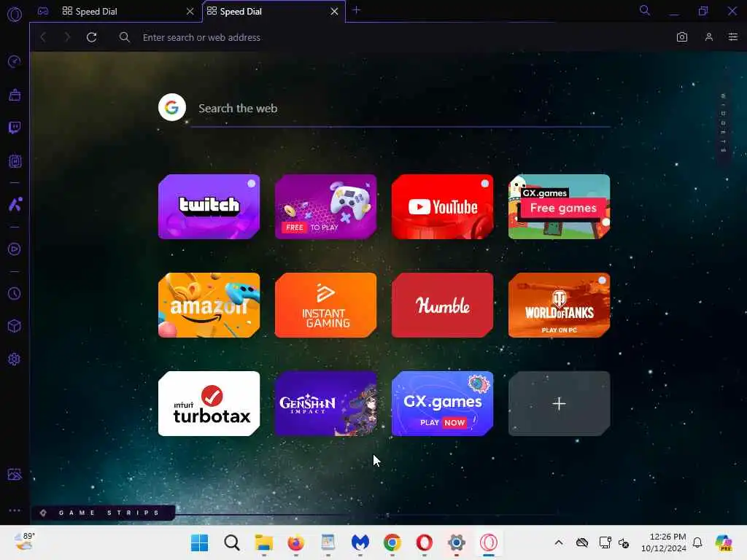Open the weather widget showing 89°
Viewport: 747px width, 560px height.
[x=24, y=542]
